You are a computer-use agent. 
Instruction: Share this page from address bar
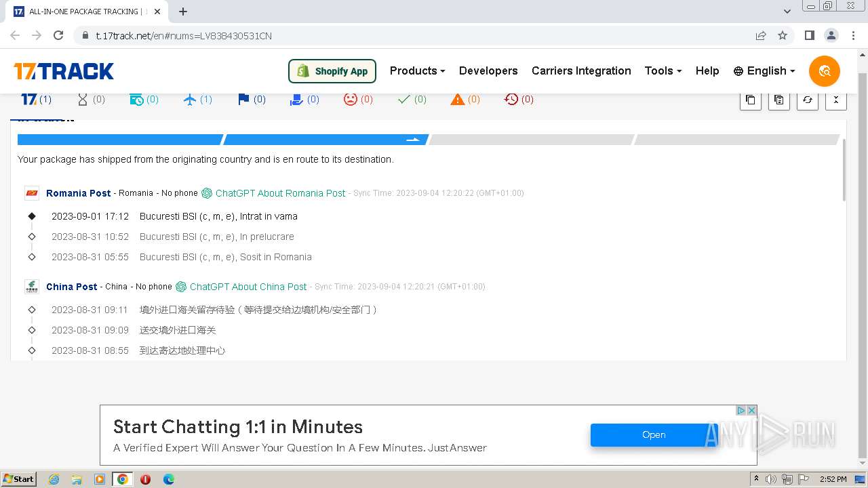pyautogui.click(x=761, y=35)
